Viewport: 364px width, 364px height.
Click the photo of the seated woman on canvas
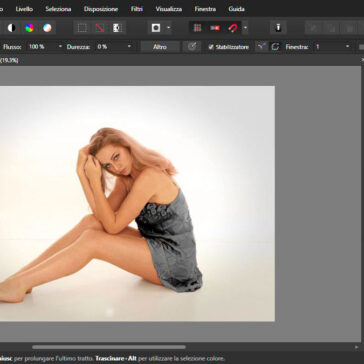pyautogui.click(x=137, y=204)
